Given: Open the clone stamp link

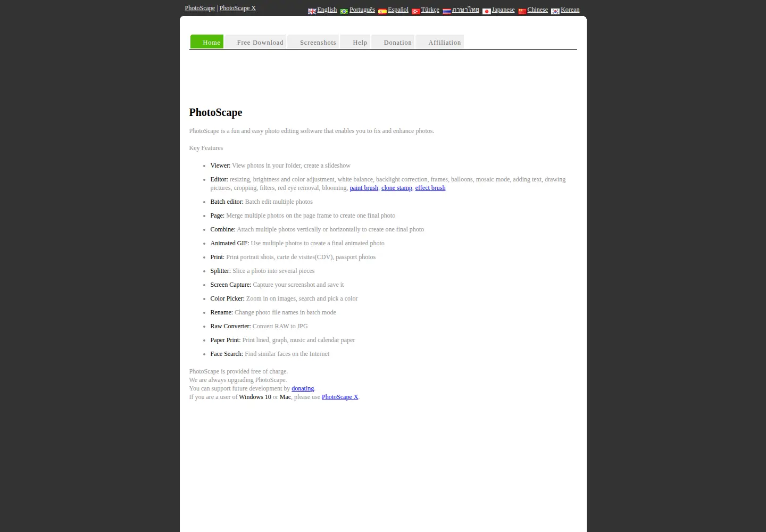Looking at the screenshot, I should (397, 188).
